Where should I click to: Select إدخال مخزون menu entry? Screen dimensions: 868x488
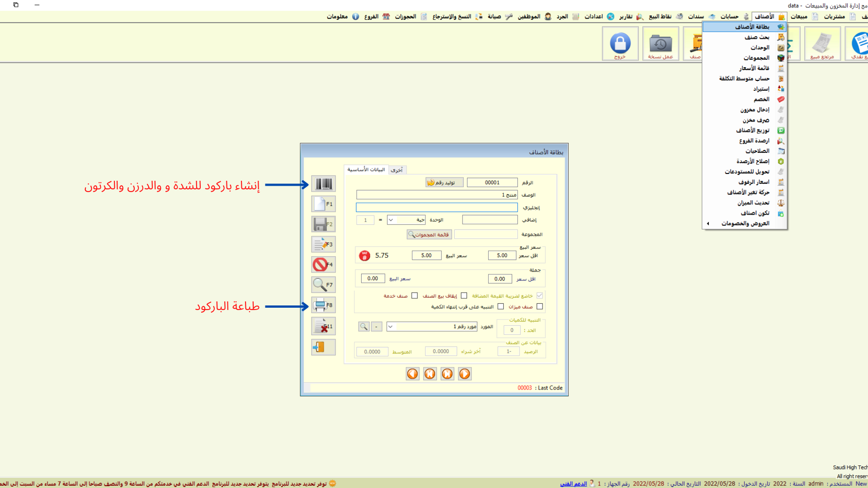(x=745, y=110)
